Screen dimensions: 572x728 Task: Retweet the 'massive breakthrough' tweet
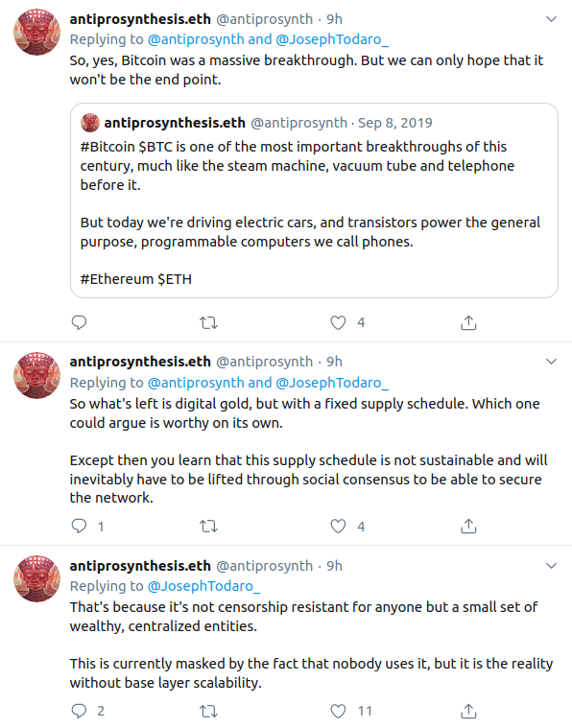point(208,322)
